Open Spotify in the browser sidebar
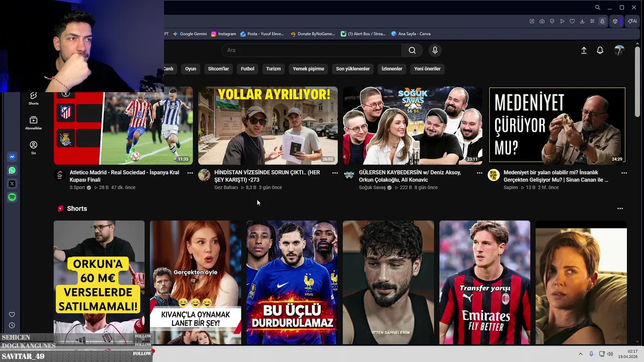 pos(12,198)
